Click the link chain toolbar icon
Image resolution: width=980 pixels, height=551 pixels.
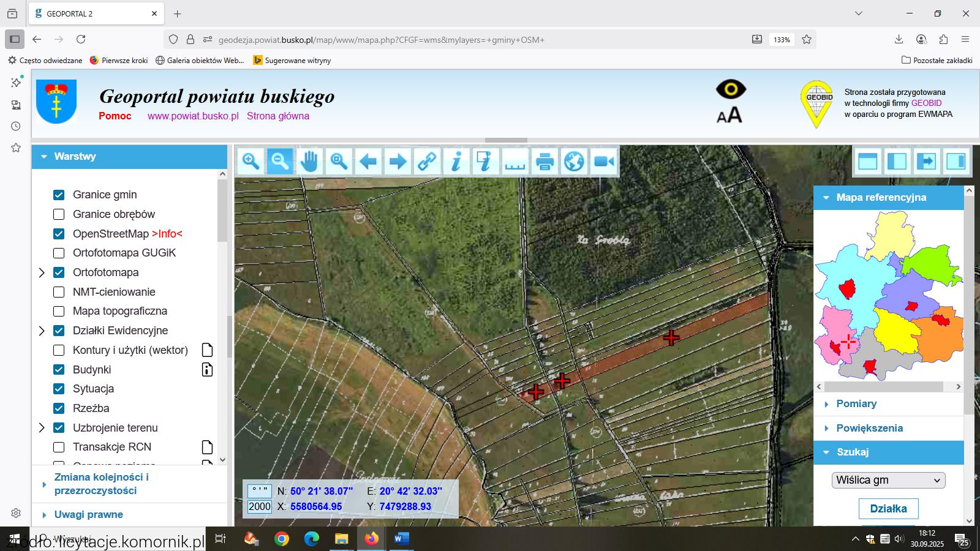[427, 162]
